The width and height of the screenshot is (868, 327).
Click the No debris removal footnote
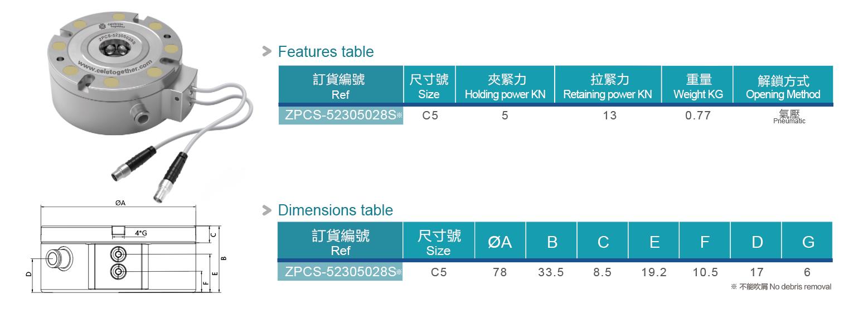point(780,287)
